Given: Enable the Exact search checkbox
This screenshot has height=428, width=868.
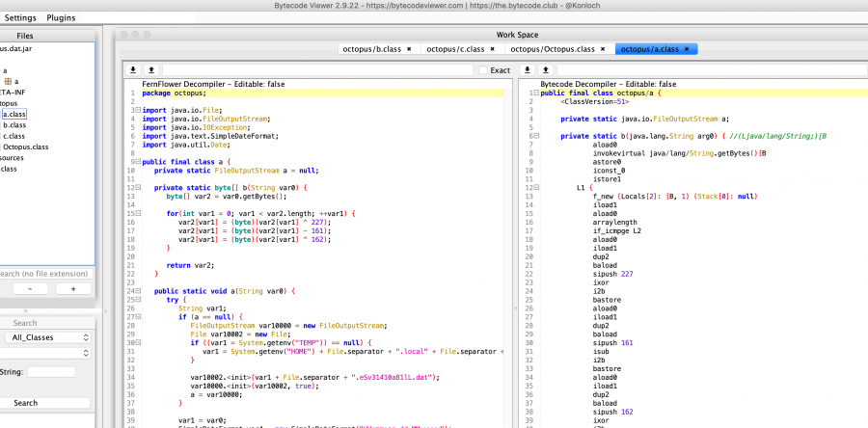Looking at the screenshot, I should pos(483,70).
